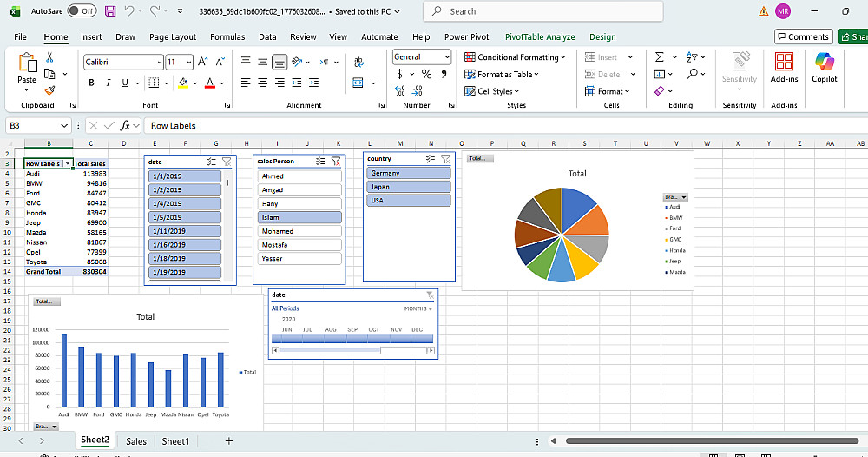Click the Sort & Filter icon
868x457 pixels.
692,57
